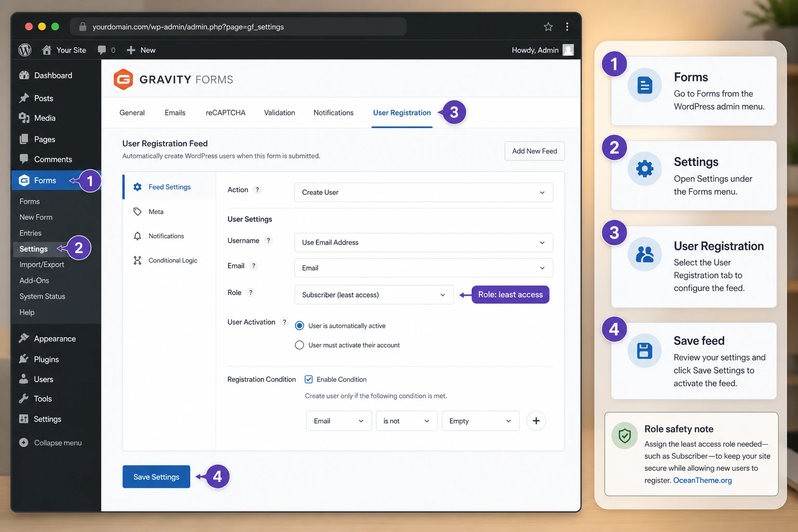Open Help submenu link

[x=27, y=312]
